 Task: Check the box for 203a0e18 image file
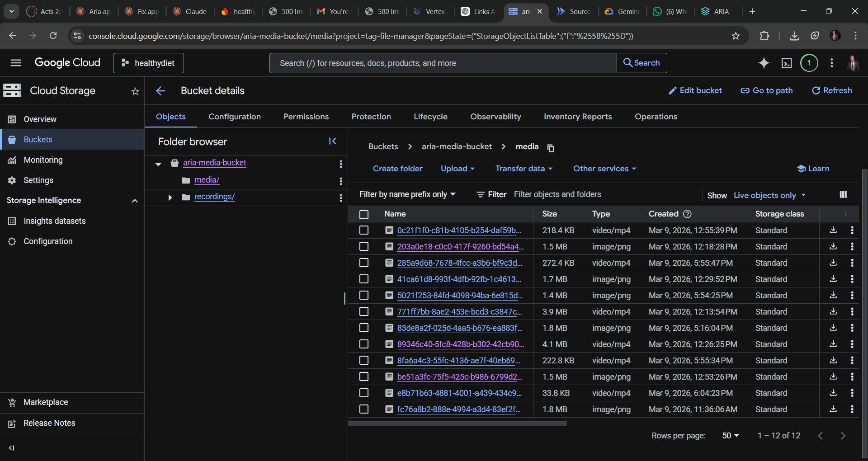coord(364,246)
